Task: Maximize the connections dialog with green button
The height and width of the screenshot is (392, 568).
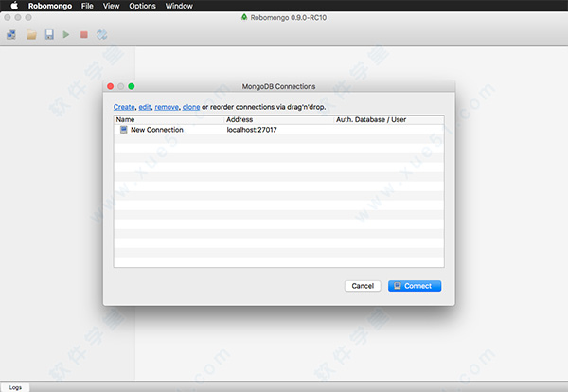Action: pos(132,86)
